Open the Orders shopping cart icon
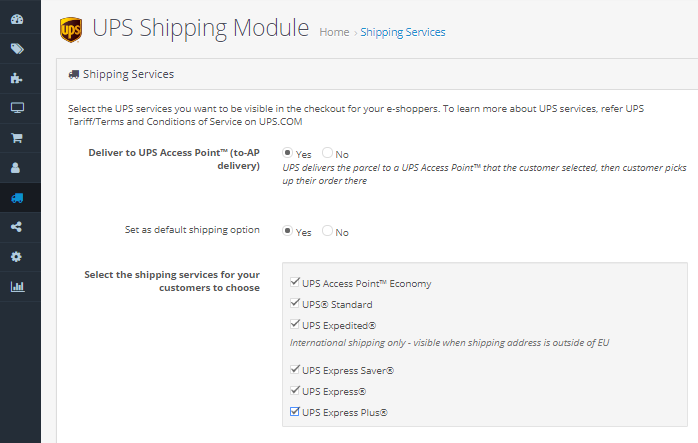This screenshot has height=443, width=698. pos(17,138)
